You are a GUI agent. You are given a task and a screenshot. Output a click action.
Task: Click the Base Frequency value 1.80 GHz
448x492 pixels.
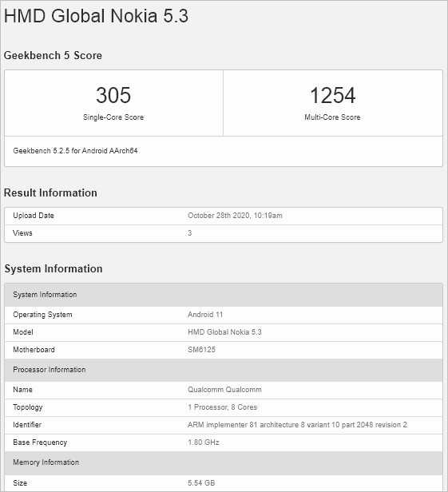pos(204,442)
